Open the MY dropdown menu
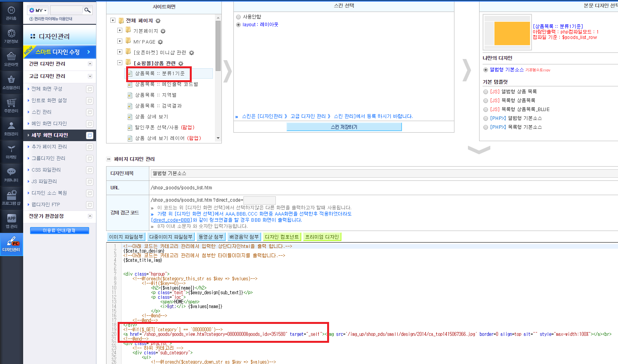618x364 pixels. click(38, 10)
